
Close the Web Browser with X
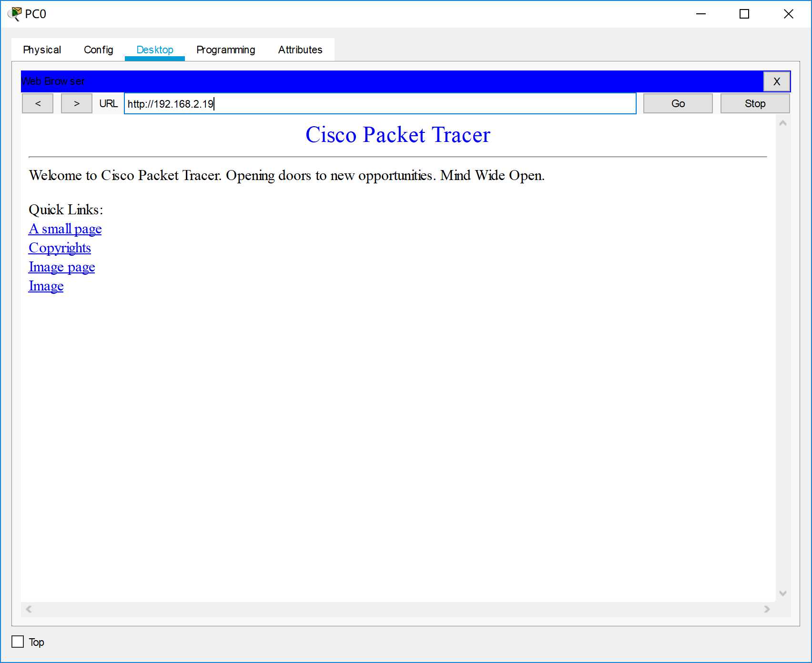pos(777,81)
